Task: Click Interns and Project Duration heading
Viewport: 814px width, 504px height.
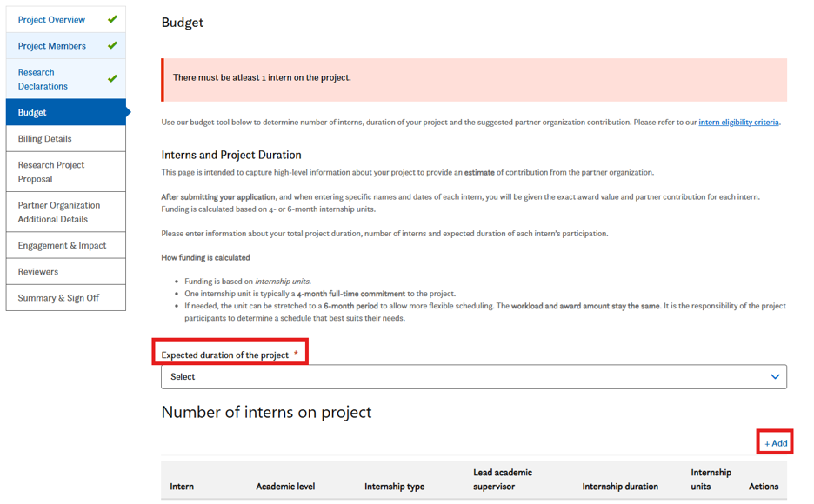Action: click(231, 155)
